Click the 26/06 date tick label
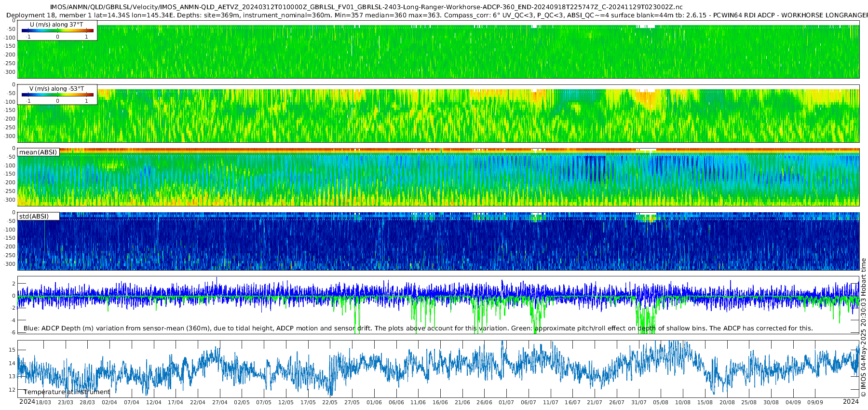The width and height of the screenshot is (868, 410). (x=485, y=402)
